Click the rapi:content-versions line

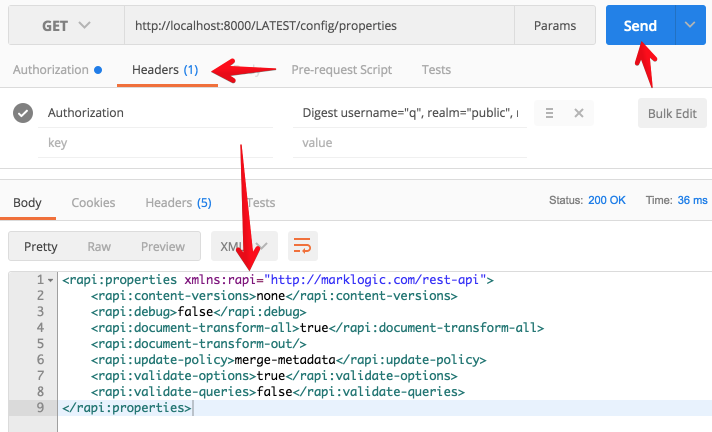pyautogui.click(x=274, y=296)
